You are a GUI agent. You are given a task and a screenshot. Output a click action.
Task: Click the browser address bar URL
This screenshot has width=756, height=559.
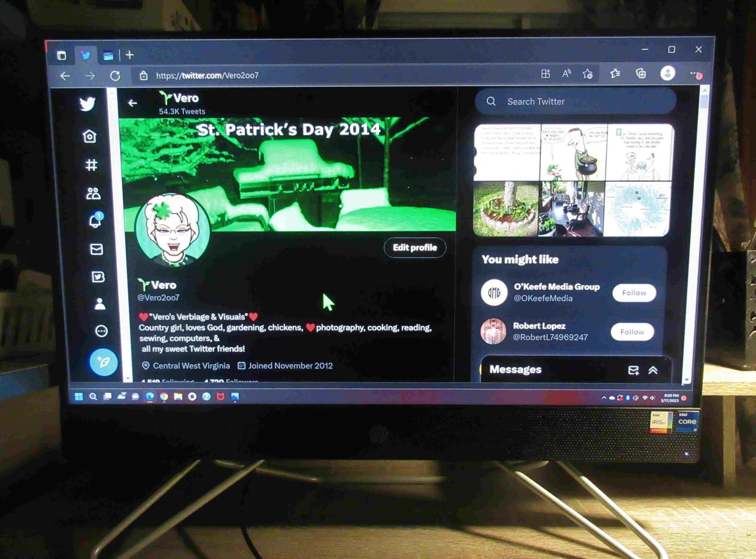207,75
